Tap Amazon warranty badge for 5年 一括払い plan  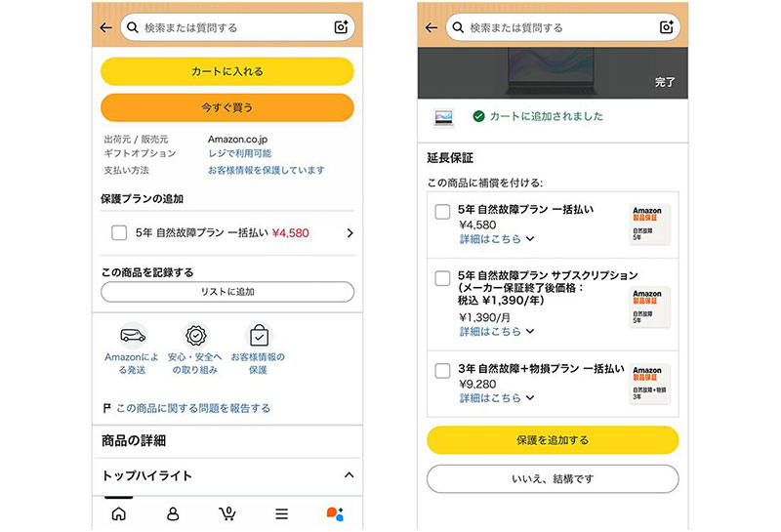click(649, 224)
